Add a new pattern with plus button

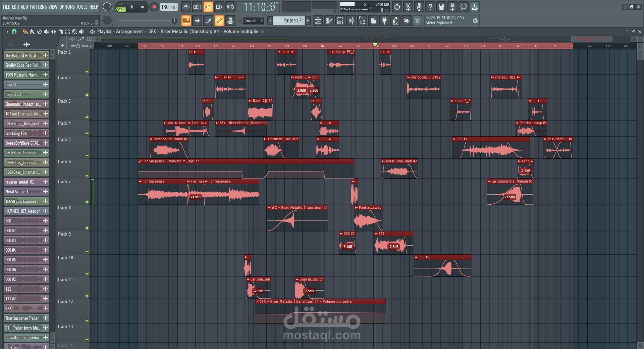[308, 21]
